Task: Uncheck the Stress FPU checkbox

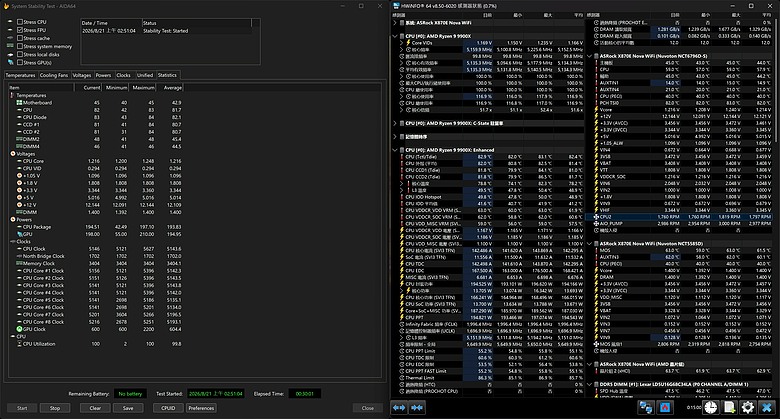Action: tap(20, 30)
